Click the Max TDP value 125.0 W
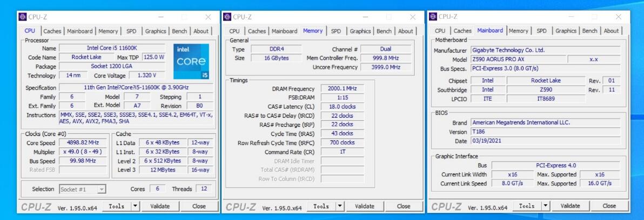This screenshot has height=220, width=644. (x=154, y=57)
